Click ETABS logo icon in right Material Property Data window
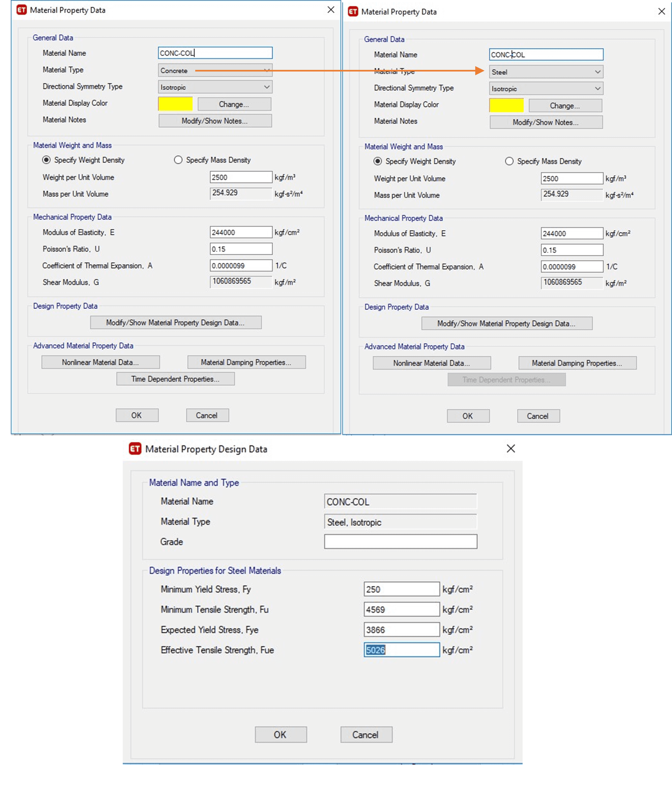Screen dimensions: 672x800 pos(353,11)
